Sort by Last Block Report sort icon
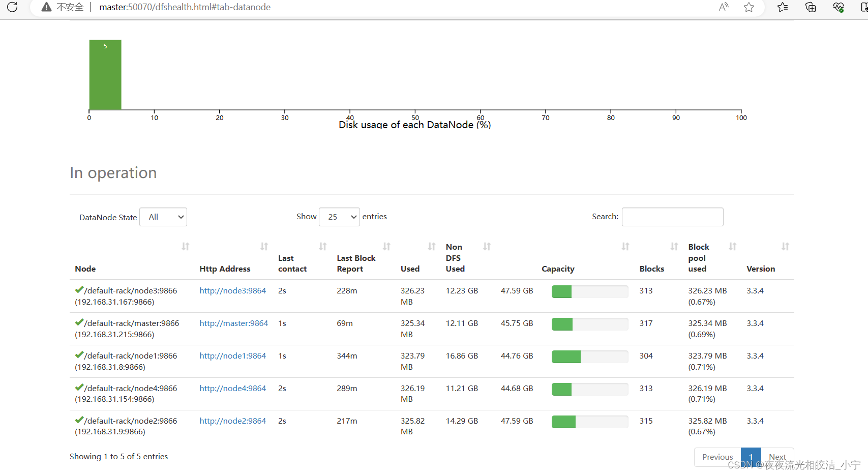Image resolution: width=868 pixels, height=475 pixels. click(x=386, y=247)
